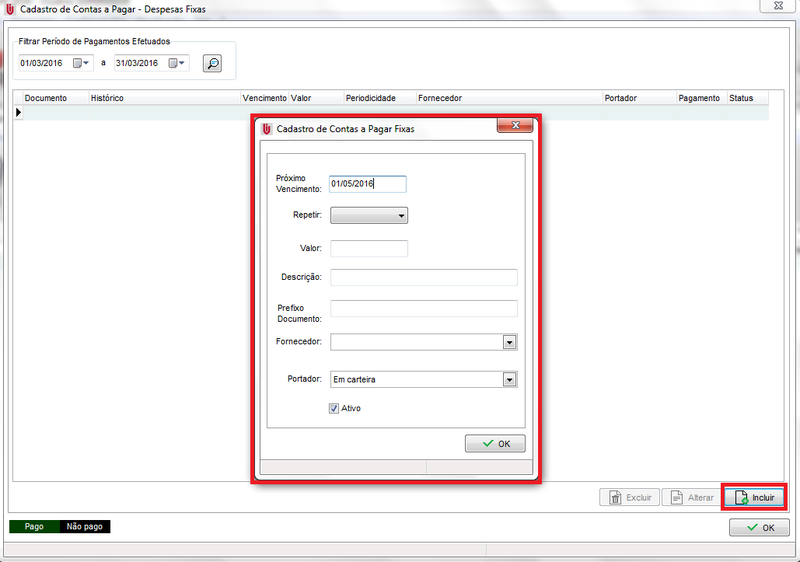Viewport: 800px width, 562px height.
Task: Click the Próximo Vencimento date field
Action: pyautogui.click(x=368, y=184)
